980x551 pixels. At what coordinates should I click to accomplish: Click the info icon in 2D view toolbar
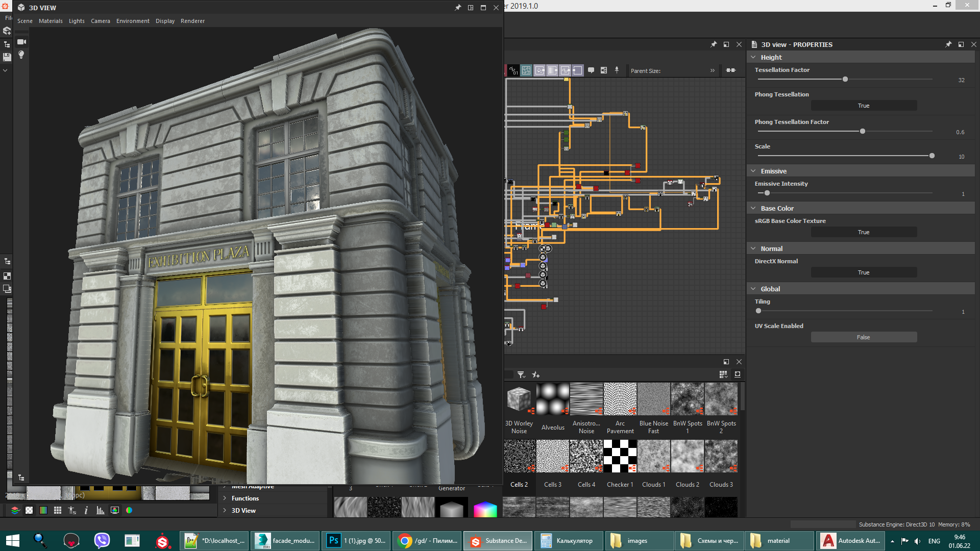point(86,510)
